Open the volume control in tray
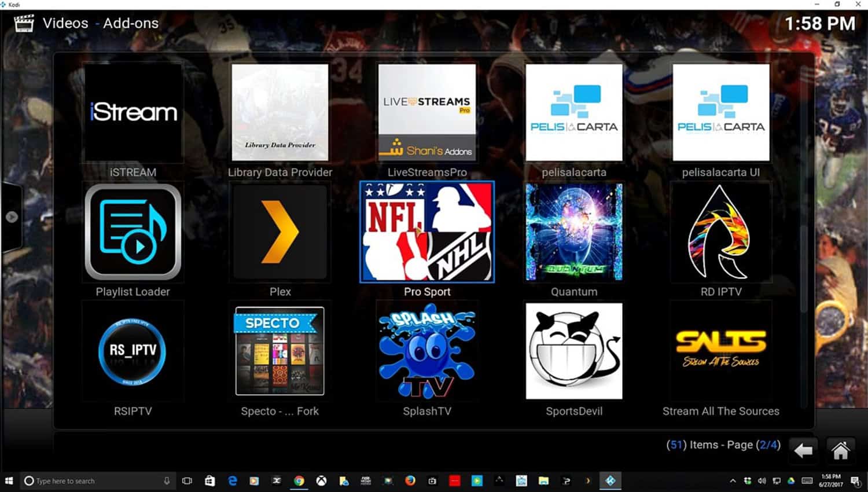 pos(762,480)
